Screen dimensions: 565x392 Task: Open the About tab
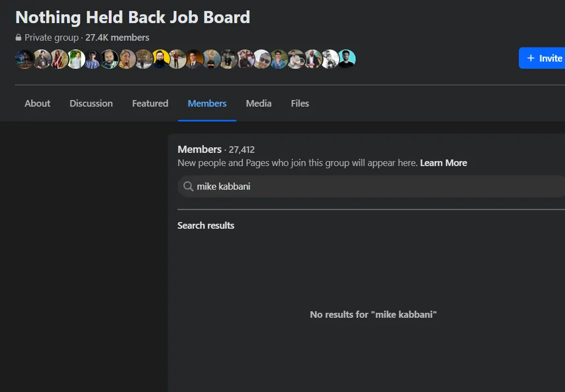point(37,103)
